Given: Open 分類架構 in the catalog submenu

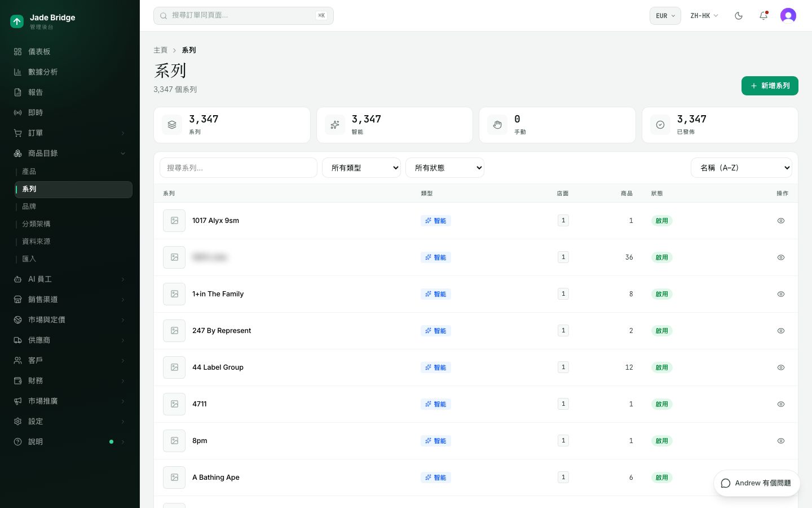Looking at the screenshot, I should tap(73, 224).
